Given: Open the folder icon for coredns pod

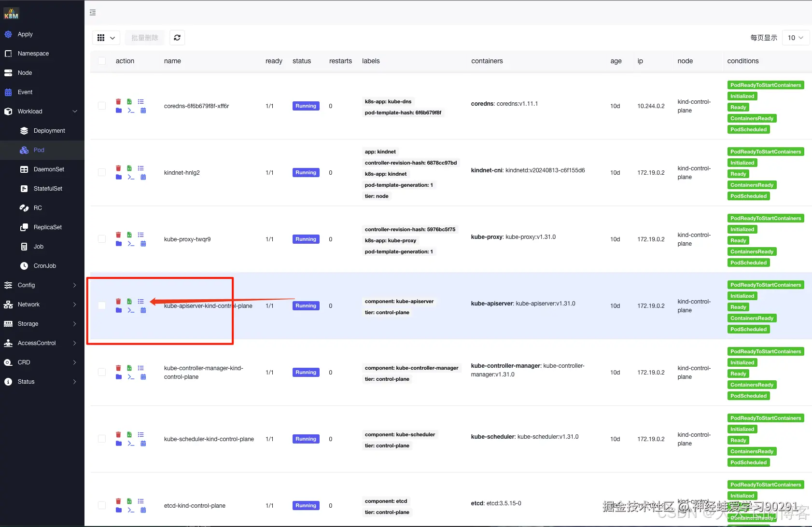Looking at the screenshot, I should pos(119,111).
